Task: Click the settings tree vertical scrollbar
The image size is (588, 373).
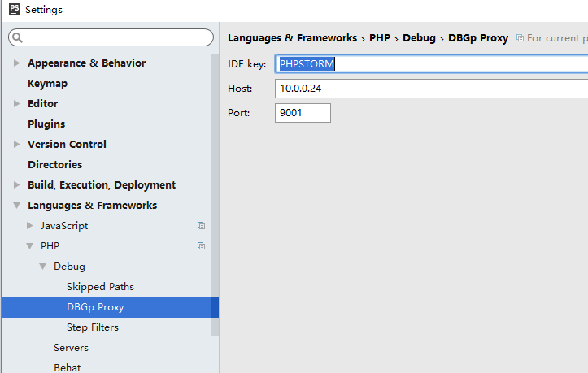Action: (215, 195)
